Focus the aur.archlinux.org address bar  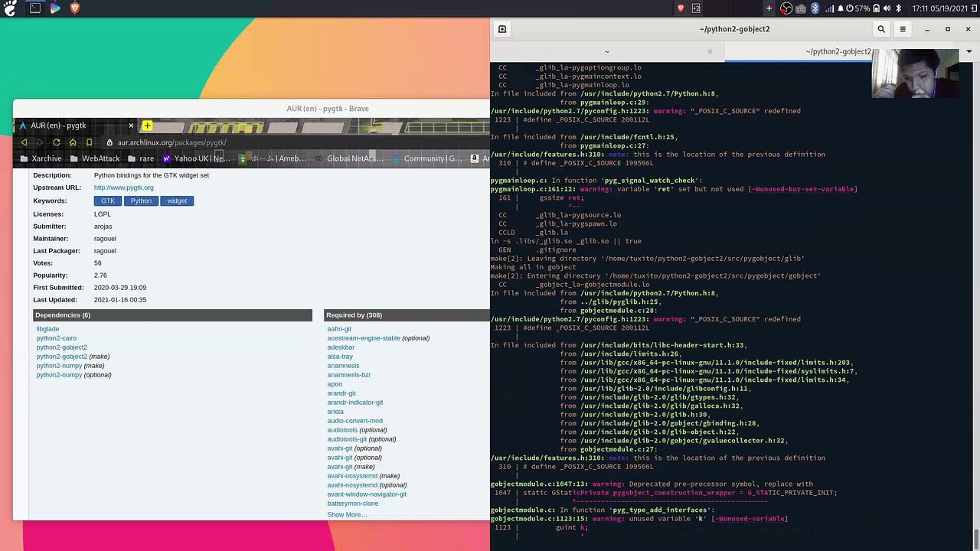295,142
